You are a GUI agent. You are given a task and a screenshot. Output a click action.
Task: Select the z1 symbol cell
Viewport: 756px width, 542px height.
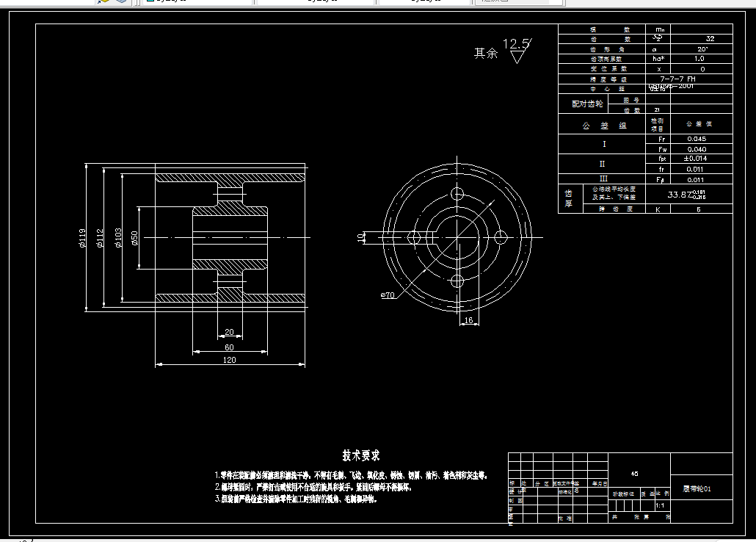point(657,110)
